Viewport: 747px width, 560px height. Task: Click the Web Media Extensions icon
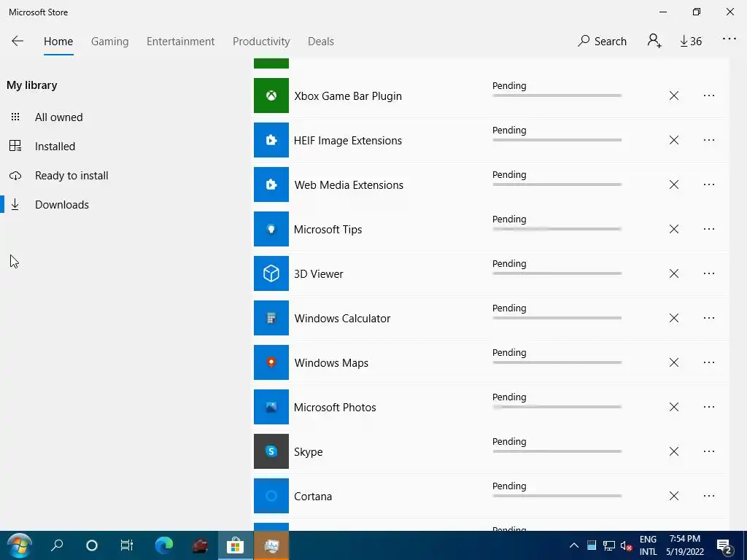[271, 184]
